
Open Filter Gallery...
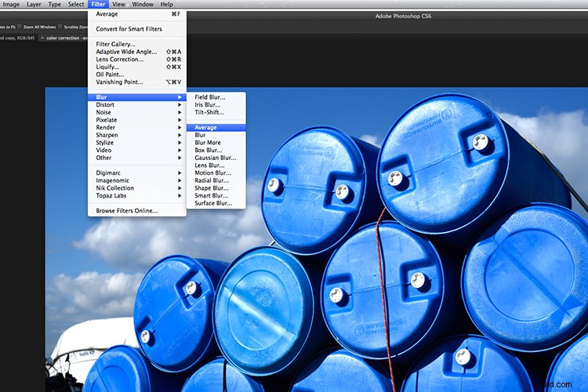click(x=137, y=44)
